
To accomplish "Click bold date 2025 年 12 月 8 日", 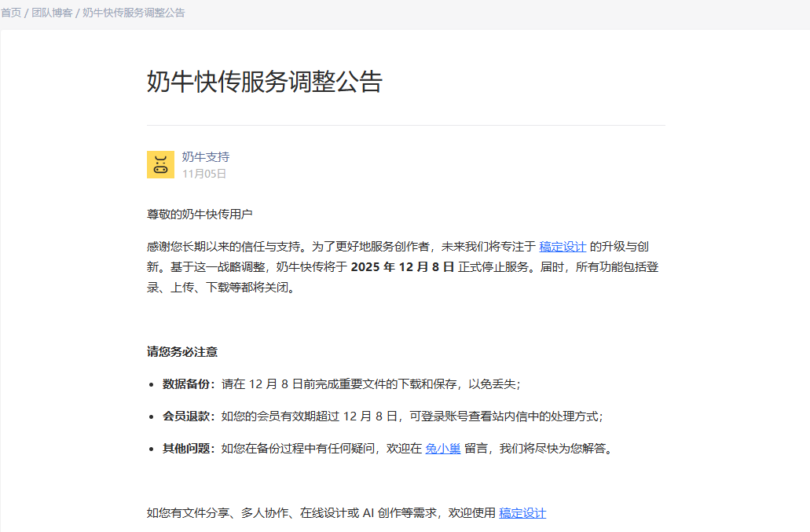I will [402, 267].
